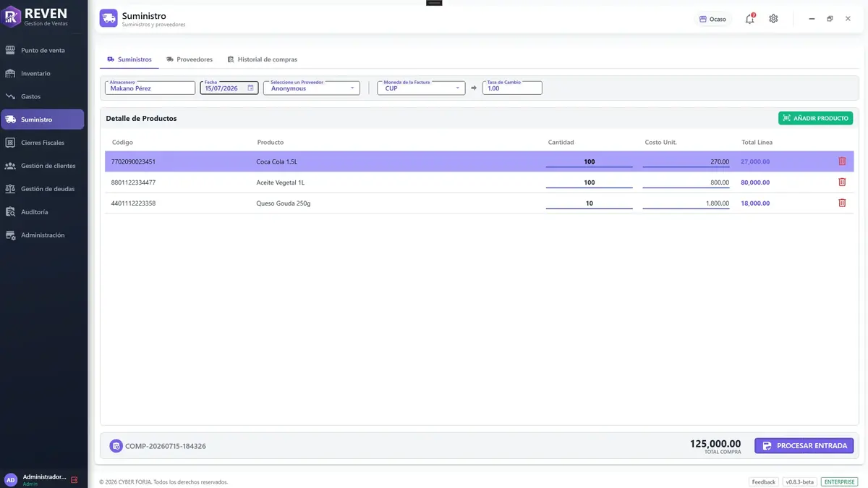Open Punto de venta in sidebar
The height and width of the screenshot is (488, 868).
click(43, 50)
